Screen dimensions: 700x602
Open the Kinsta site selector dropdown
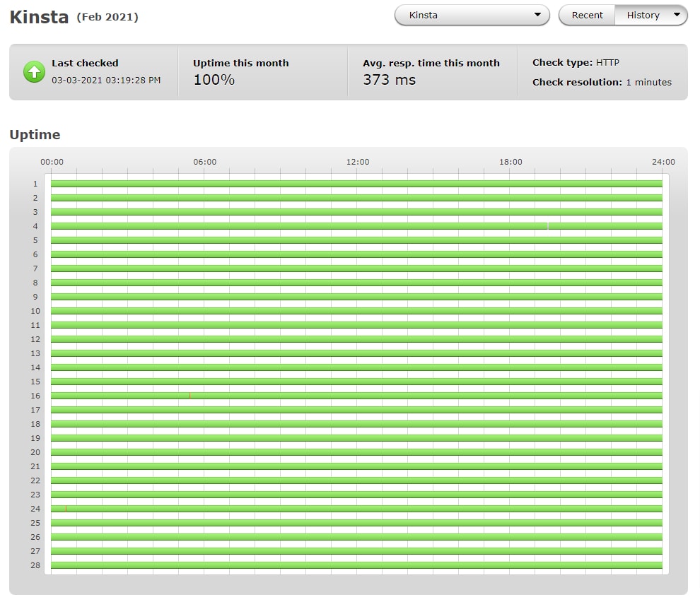(x=472, y=15)
